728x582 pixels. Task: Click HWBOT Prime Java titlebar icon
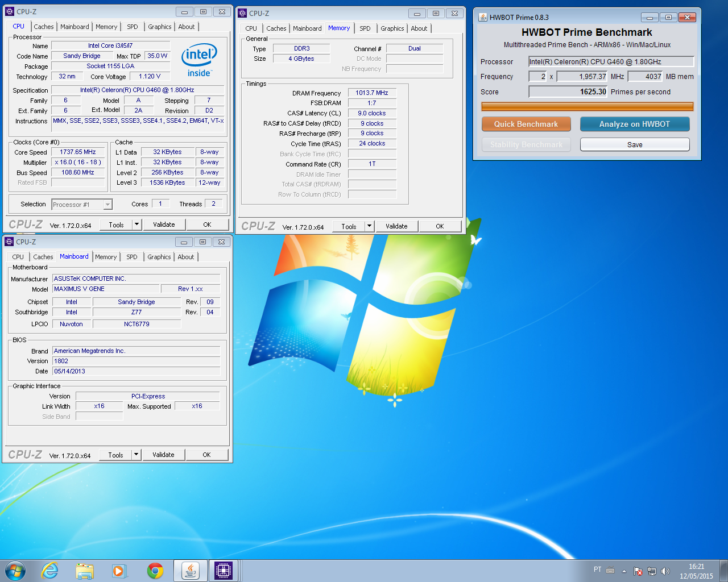pos(483,17)
